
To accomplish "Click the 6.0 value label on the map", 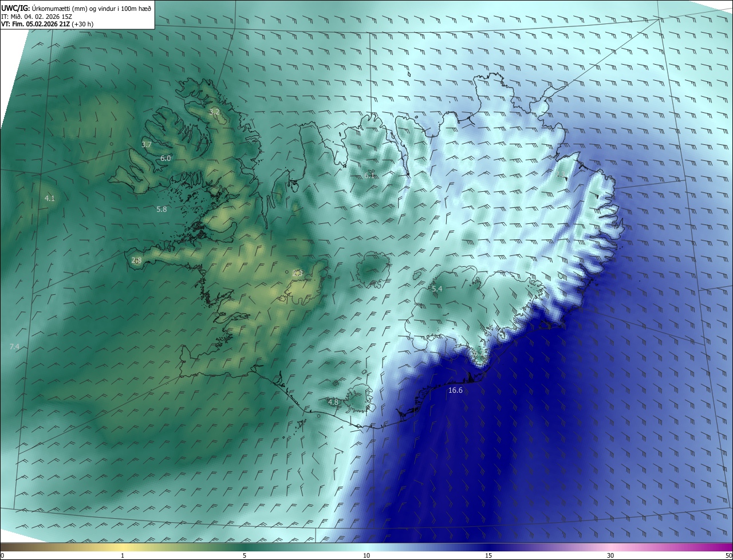I will (x=165, y=158).
